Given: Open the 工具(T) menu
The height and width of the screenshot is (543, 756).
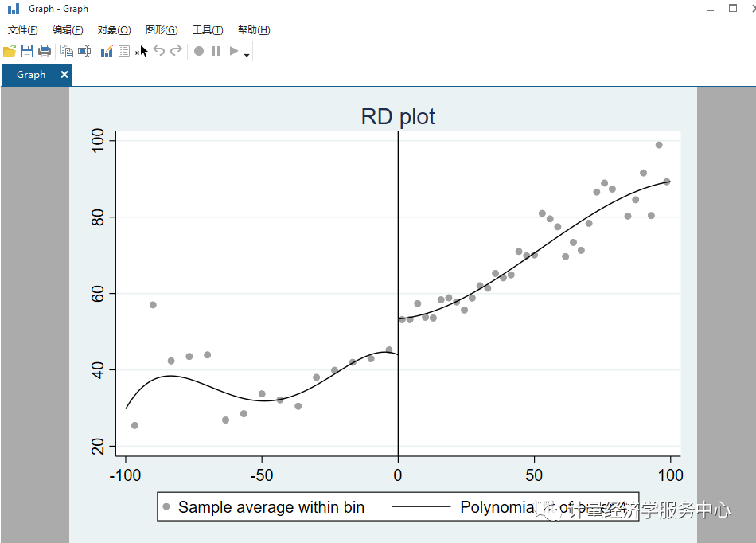Looking at the screenshot, I should tap(207, 29).
